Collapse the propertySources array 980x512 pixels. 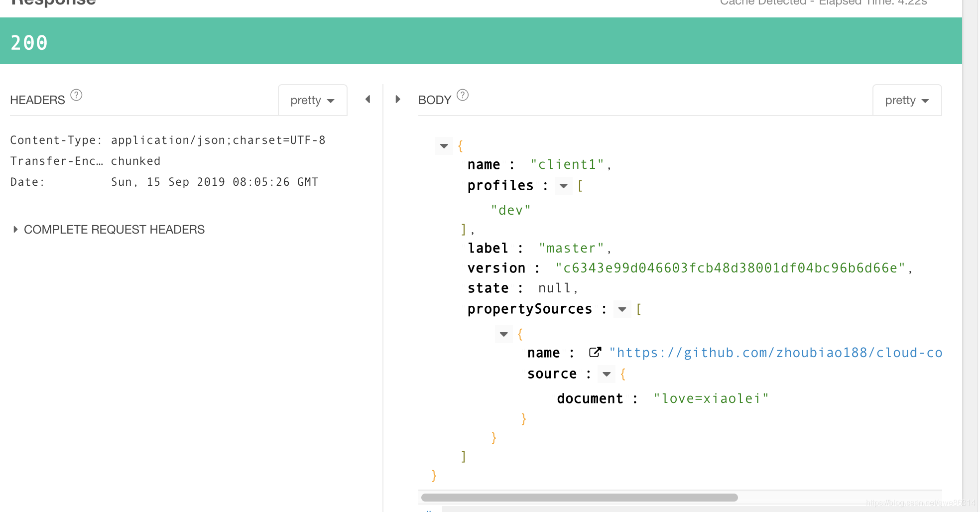[x=622, y=309]
